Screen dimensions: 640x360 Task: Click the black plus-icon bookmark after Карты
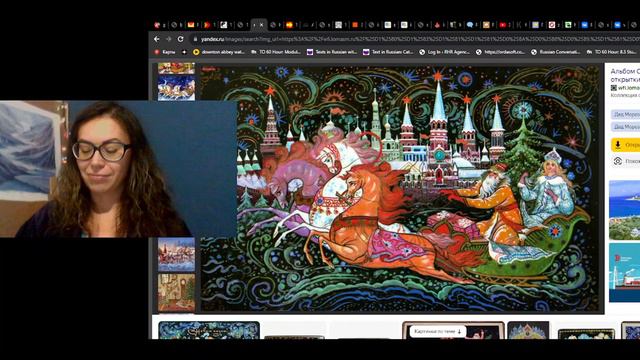click(184, 52)
